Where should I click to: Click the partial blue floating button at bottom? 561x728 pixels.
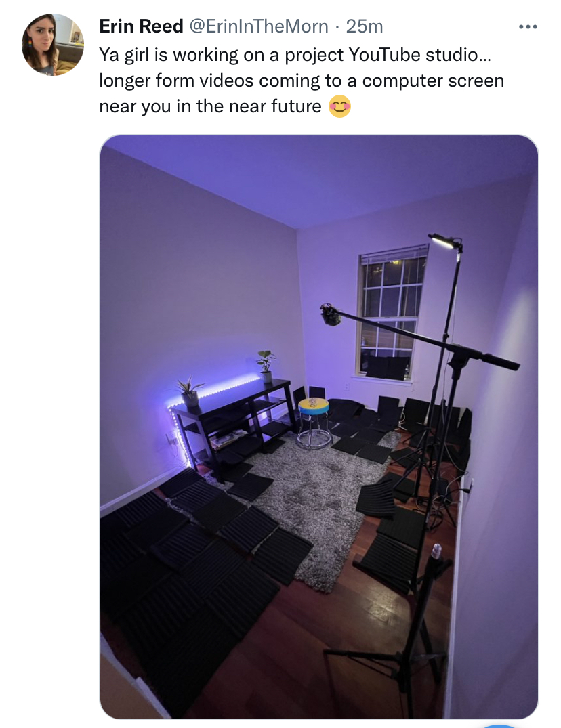click(x=499, y=725)
